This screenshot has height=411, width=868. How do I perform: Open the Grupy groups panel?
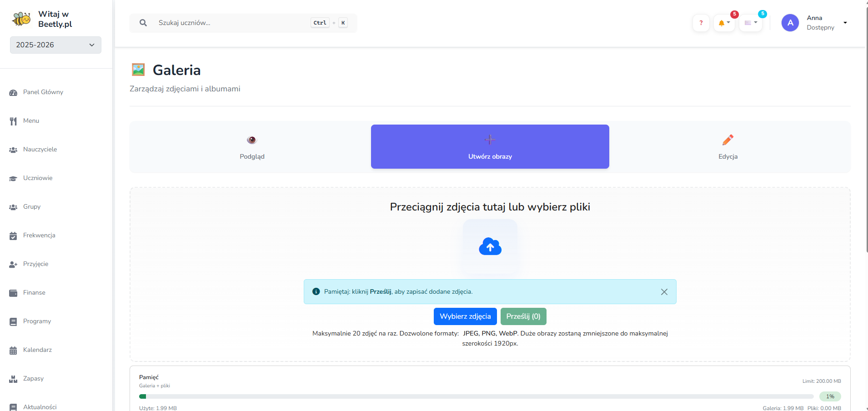(31, 206)
